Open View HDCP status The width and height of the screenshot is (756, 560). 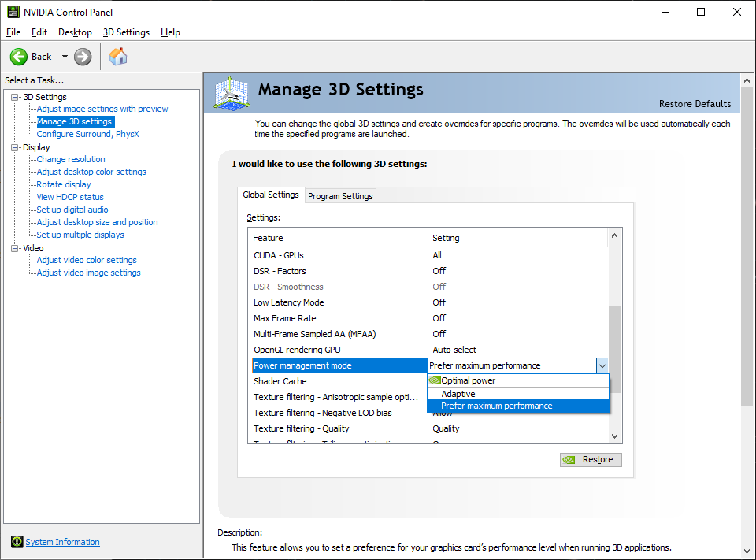pyautogui.click(x=70, y=197)
